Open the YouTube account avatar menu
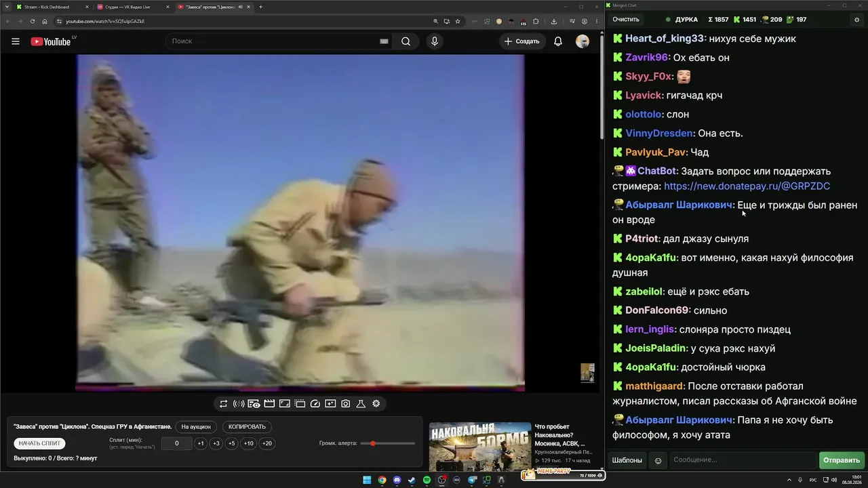The width and height of the screenshot is (868, 488). (583, 41)
